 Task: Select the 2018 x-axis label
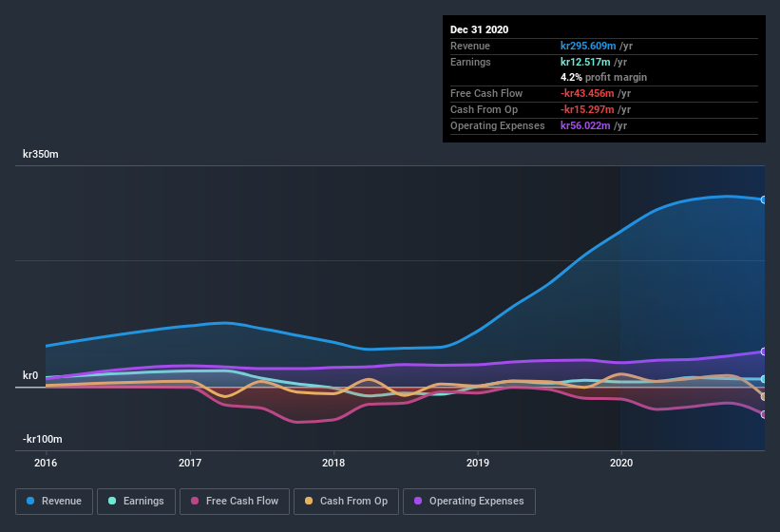click(x=333, y=463)
